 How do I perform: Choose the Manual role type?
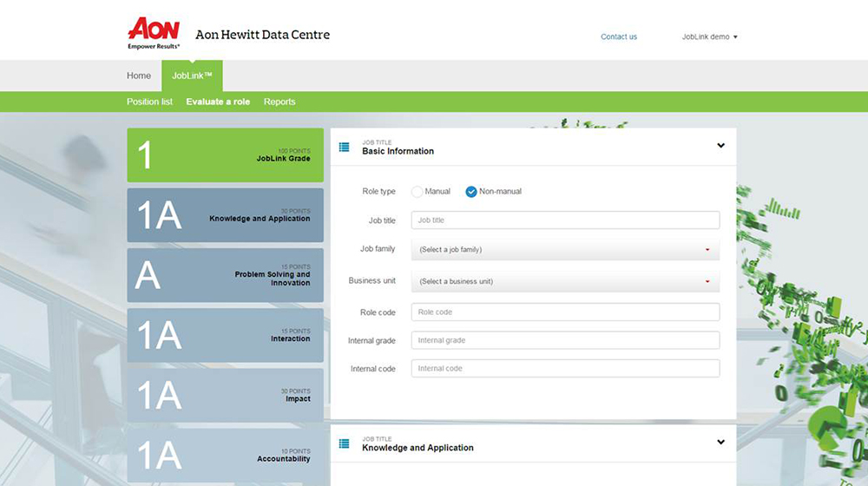point(418,191)
